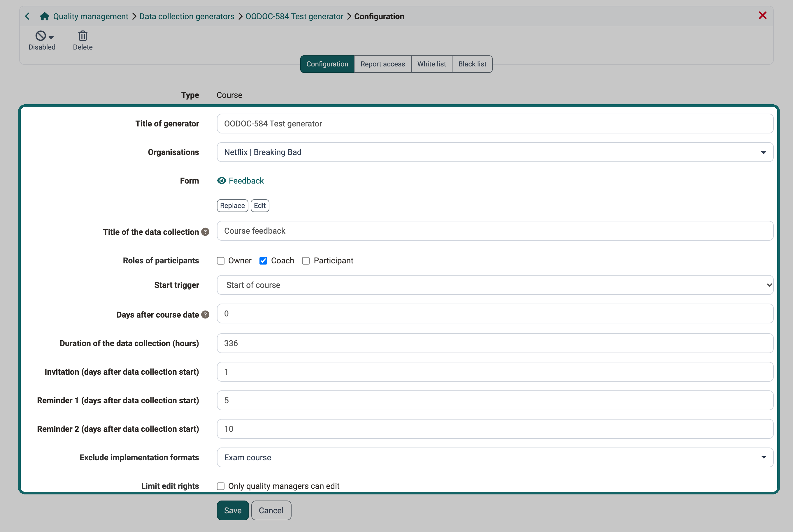Viewport: 793px width, 532px height.
Task: Expand Exclude implementation formats dropdown
Action: pos(495,457)
